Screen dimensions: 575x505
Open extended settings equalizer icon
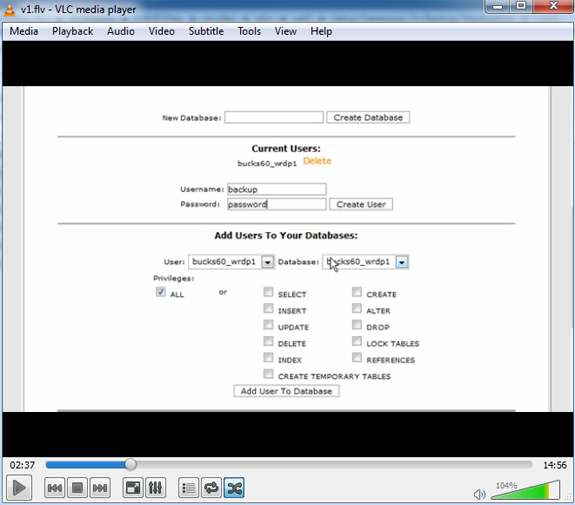[155, 488]
